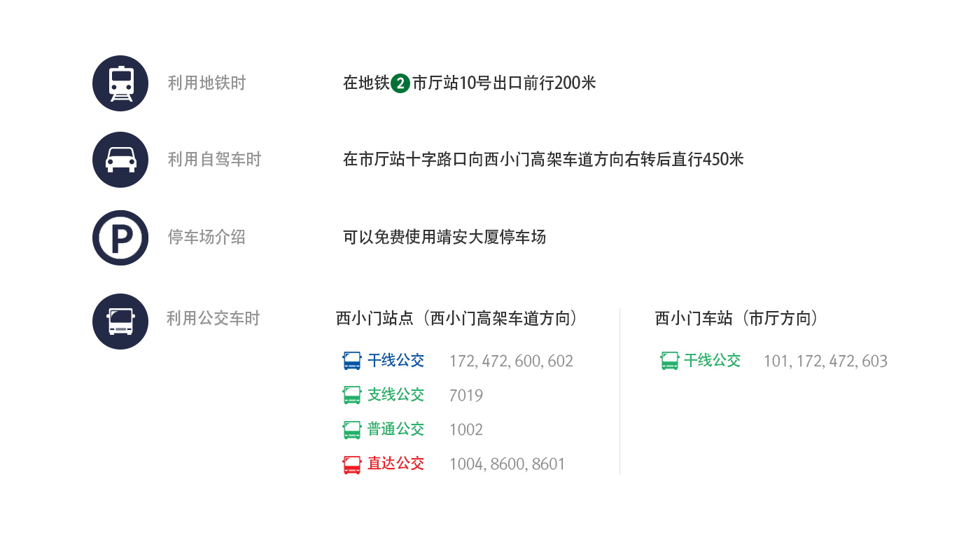This screenshot has width=980, height=552.
Task: Click the subway train circle icon
Action: coord(120,83)
